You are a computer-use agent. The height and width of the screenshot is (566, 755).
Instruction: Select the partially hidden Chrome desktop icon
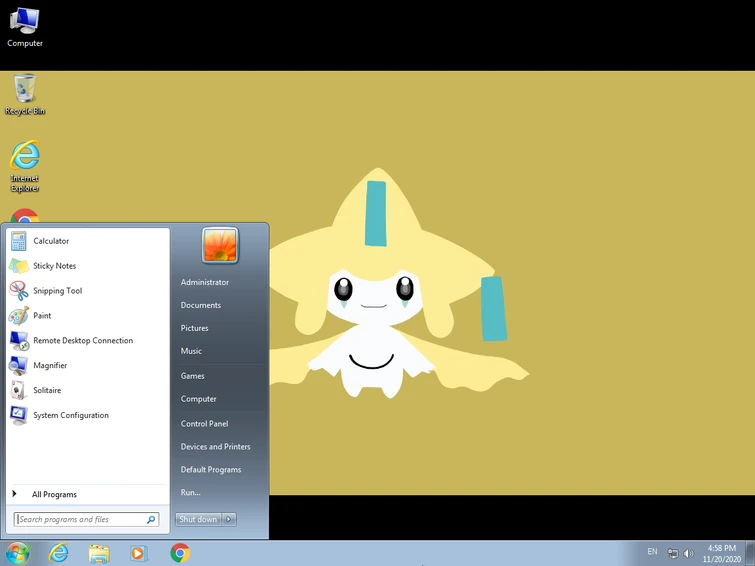[x=25, y=215]
